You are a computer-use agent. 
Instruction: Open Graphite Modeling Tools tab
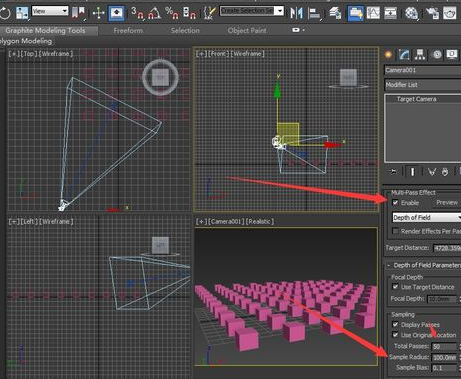point(45,31)
